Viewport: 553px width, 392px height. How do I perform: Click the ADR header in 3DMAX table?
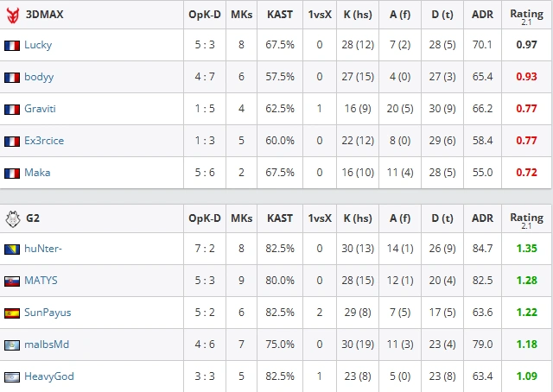pos(482,15)
